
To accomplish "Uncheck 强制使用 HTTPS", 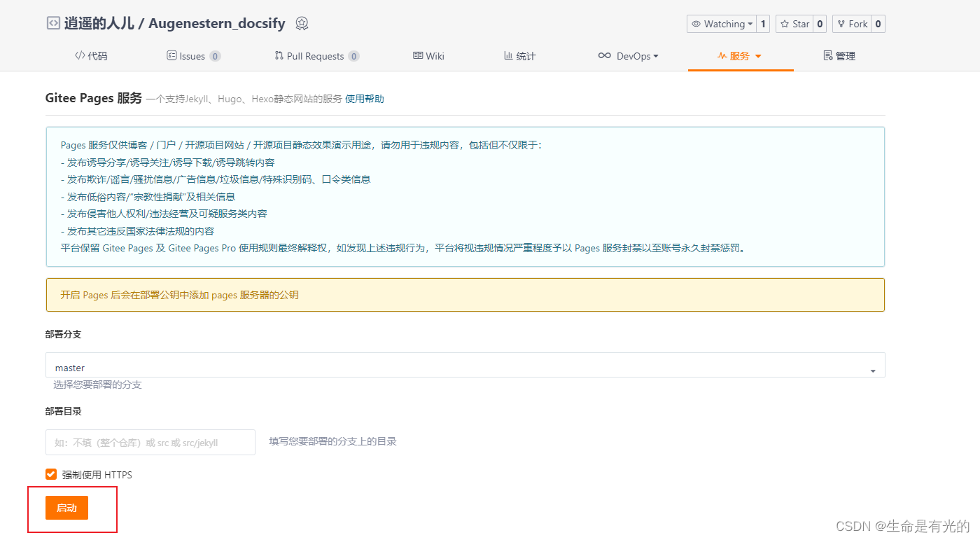I will (x=50, y=474).
